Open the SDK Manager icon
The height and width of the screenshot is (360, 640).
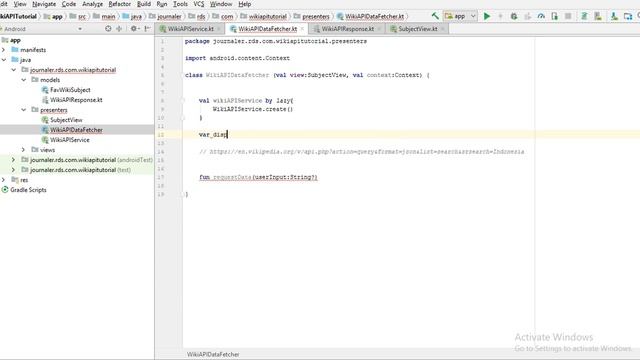tap(614, 16)
